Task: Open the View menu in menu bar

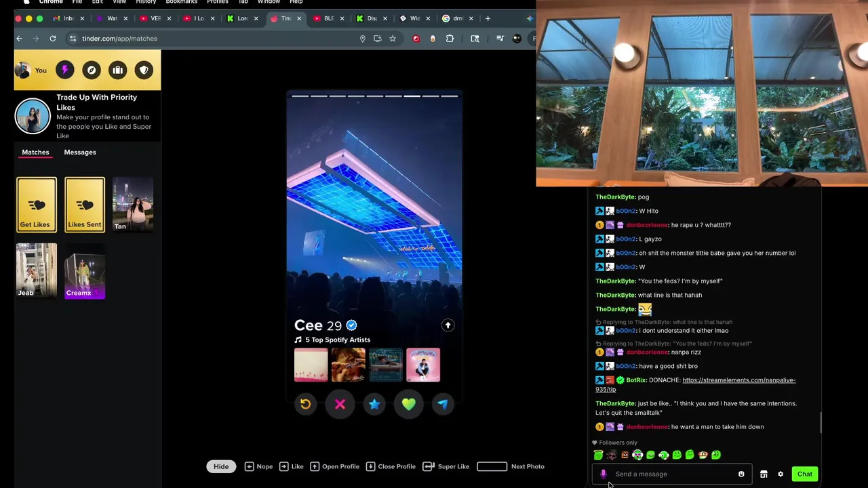Action: coord(119,2)
